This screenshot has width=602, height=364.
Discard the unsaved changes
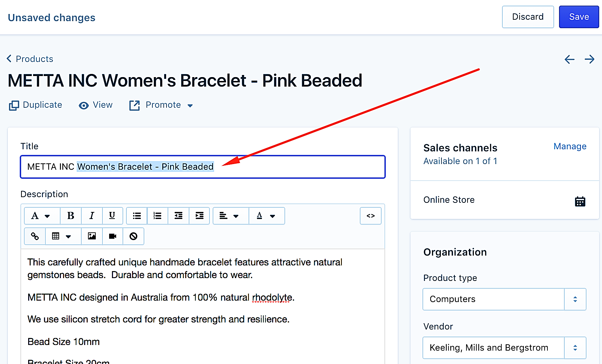[x=528, y=17]
